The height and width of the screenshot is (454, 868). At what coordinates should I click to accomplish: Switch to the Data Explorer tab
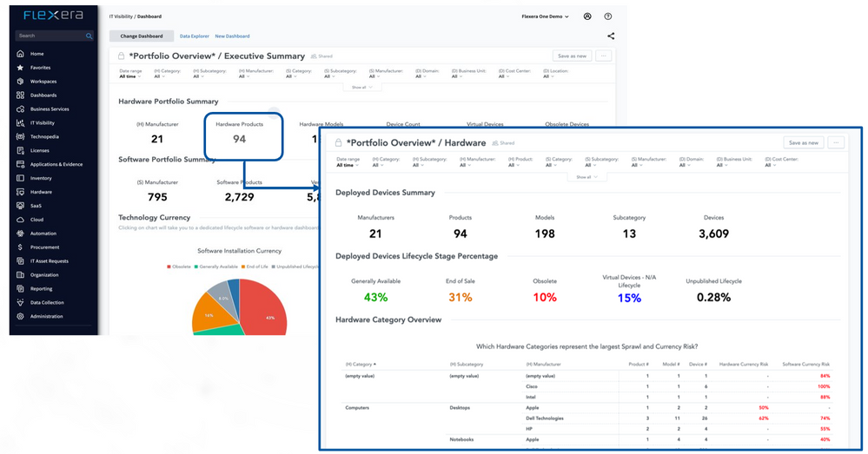pyautogui.click(x=195, y=36)
